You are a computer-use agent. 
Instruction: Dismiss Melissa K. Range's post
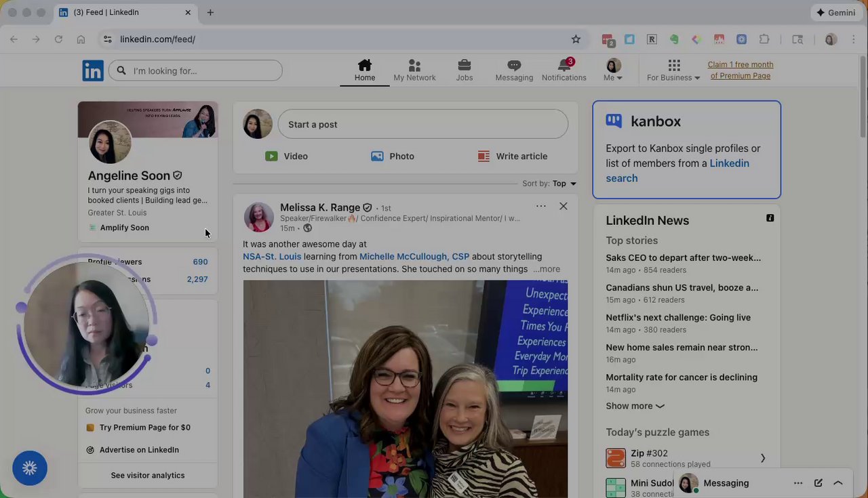tap(563, 206)
